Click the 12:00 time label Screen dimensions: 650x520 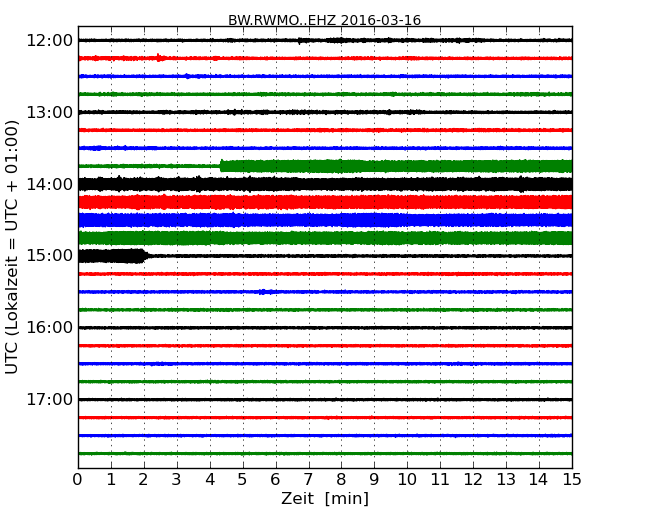50,41
